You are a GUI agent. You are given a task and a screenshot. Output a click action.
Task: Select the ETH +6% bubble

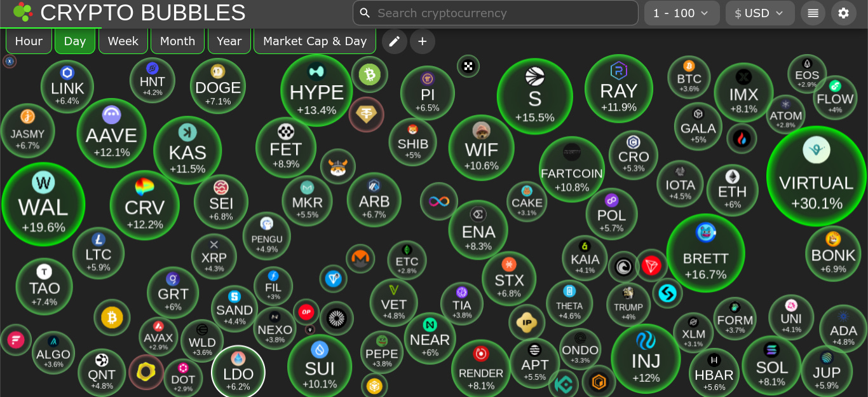point(733,190)
